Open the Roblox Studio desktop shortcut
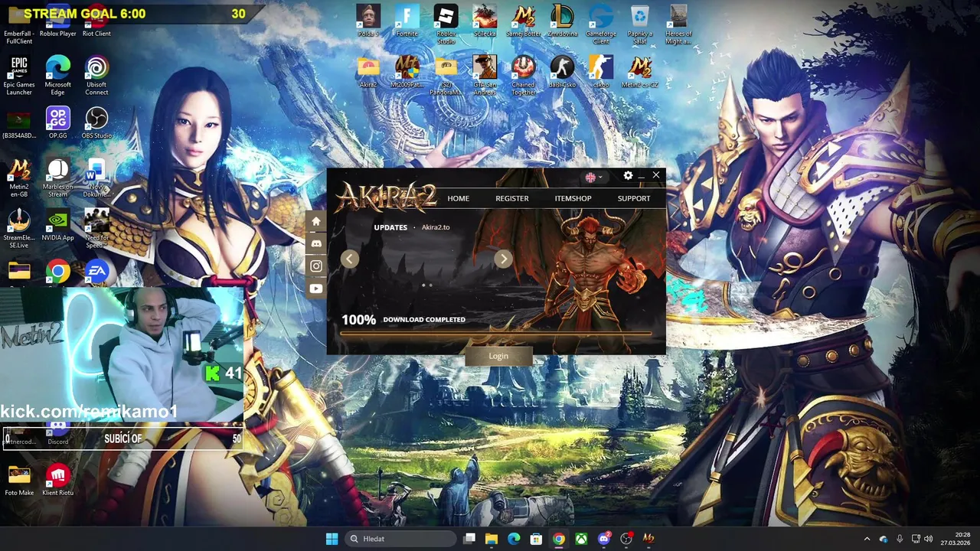The height and width of the screenshot is (551, 980). coord(446,24)
